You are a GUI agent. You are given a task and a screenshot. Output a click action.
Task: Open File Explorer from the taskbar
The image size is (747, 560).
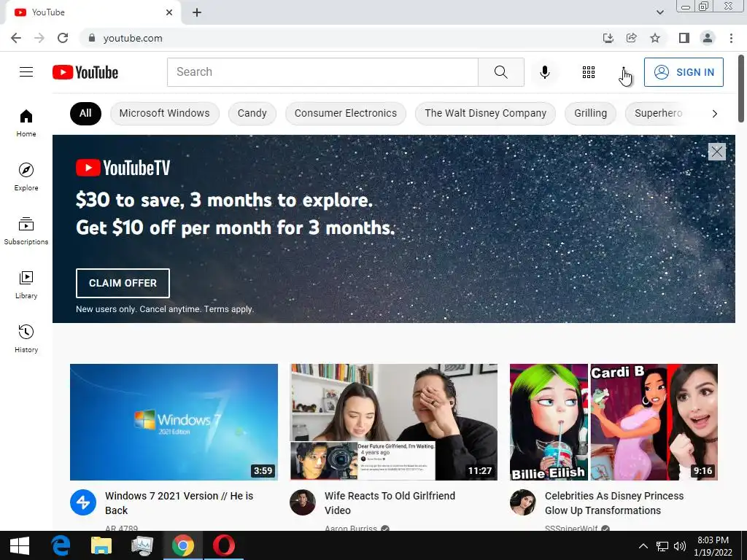[x=101, y=545]
